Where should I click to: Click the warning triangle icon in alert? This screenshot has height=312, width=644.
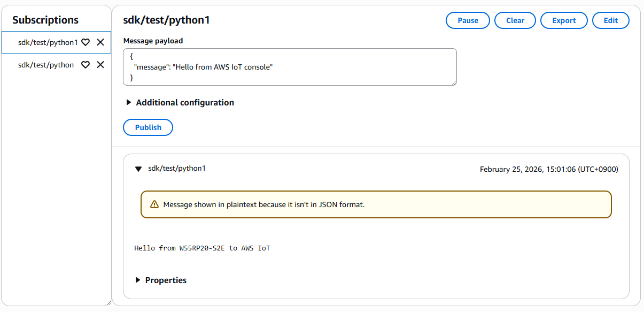[154, 204]
